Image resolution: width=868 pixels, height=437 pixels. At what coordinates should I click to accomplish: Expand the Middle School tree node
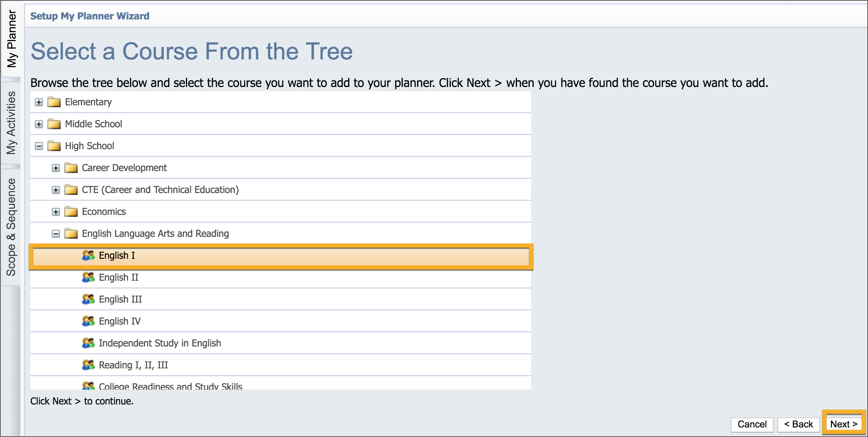click(x=39, y=124)
